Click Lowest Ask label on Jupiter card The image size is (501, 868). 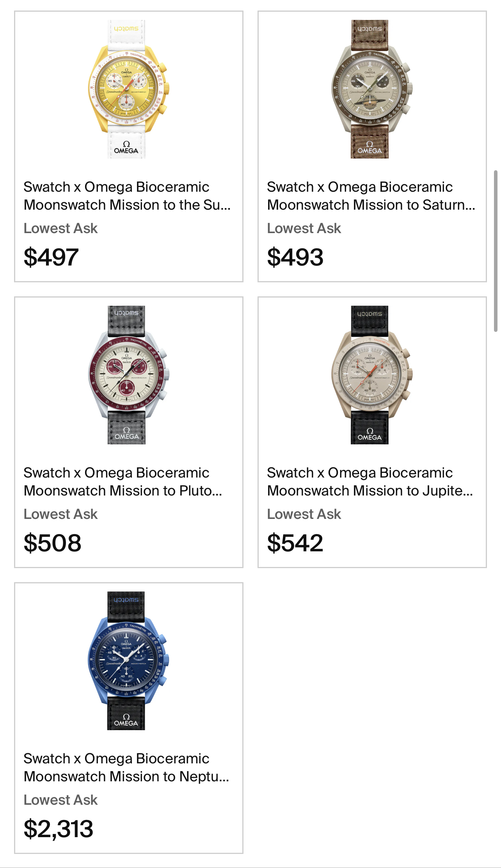click(304, 514)
